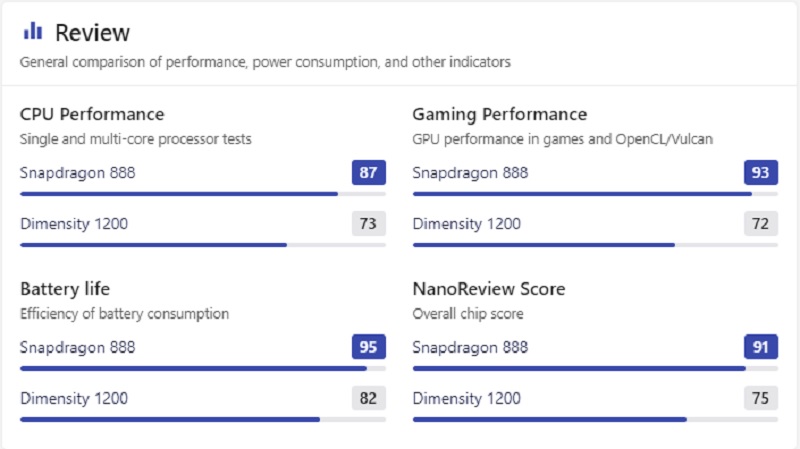Click Snapdragon 888 CPU score badge 87
Image resolution: width=800 pixels, height=449 pixels.
[368, 173]
